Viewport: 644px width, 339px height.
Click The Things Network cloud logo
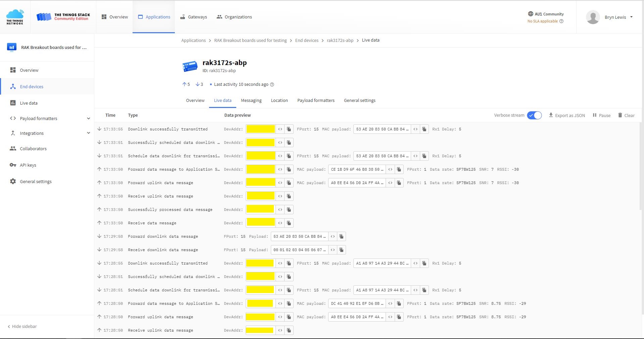[15, 17]
